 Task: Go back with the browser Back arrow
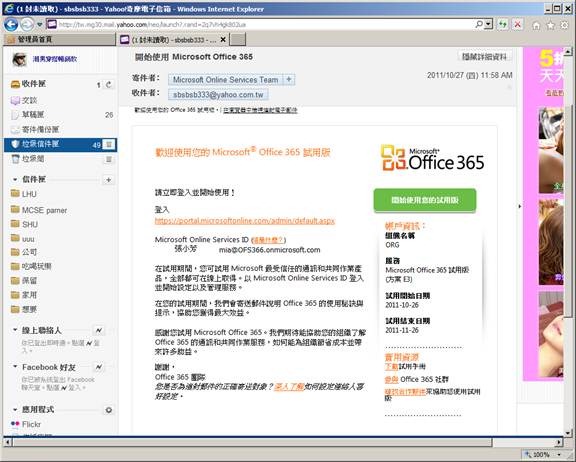(11, 25)
